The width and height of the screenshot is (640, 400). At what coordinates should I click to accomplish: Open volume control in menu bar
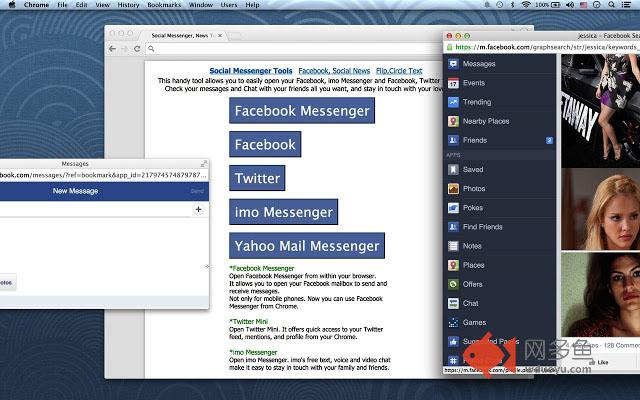coord(570,5)
